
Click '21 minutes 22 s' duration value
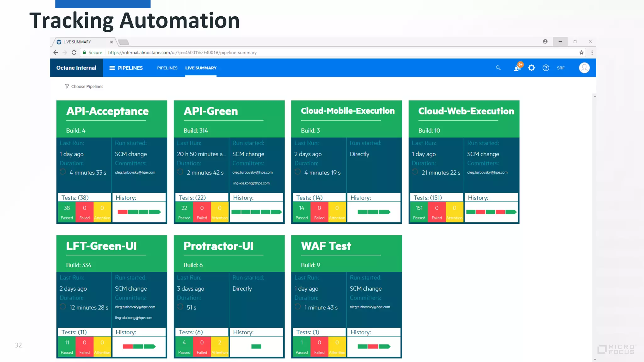pyautogui.click(x=441, y=173)
